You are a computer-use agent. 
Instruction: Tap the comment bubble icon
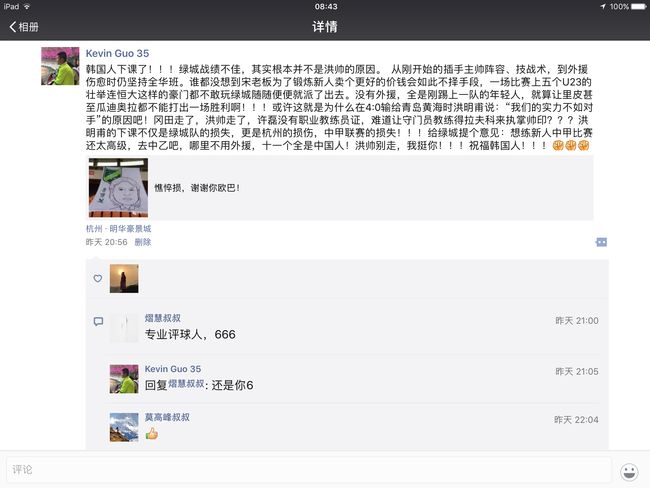98,321
